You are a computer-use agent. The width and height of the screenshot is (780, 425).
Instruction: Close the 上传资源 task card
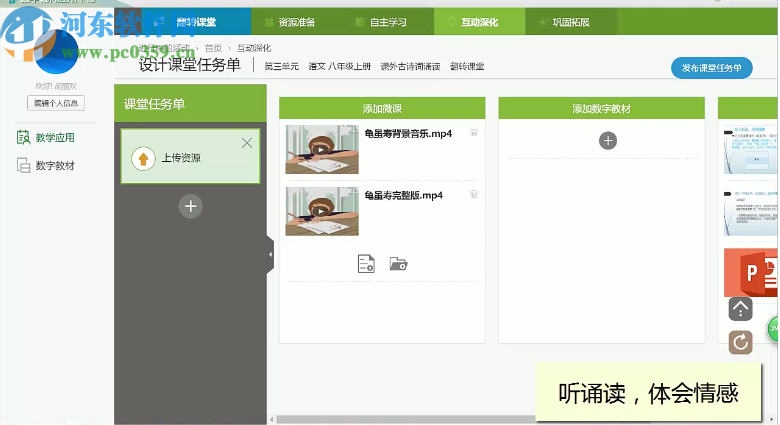[x=247, y=143]
